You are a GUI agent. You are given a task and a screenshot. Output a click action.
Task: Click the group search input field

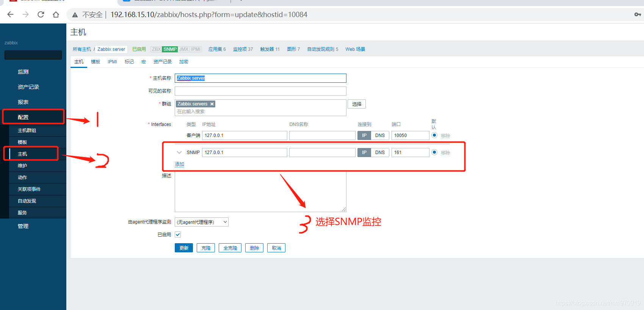pos(260,112)
